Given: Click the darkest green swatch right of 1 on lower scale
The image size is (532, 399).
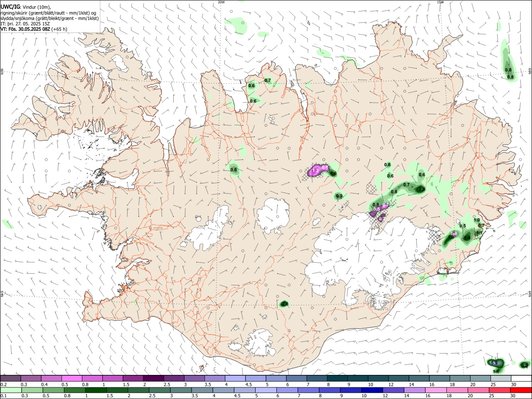Looking at the screenshot, I should [96, 390].
